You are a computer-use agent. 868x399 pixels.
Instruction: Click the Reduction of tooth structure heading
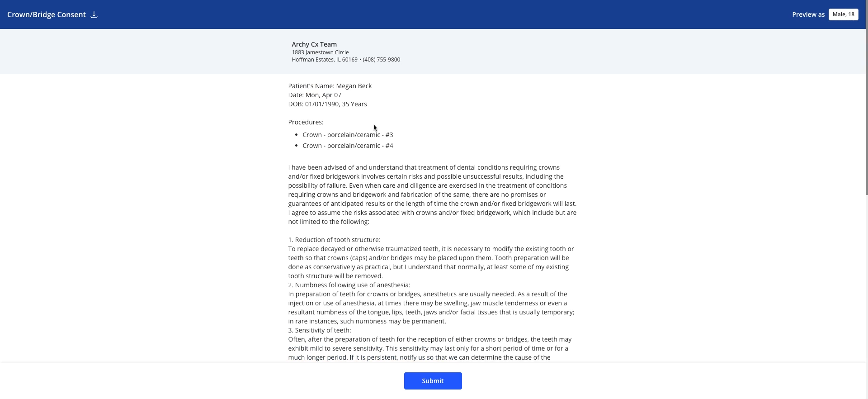(x=334, y=240)
